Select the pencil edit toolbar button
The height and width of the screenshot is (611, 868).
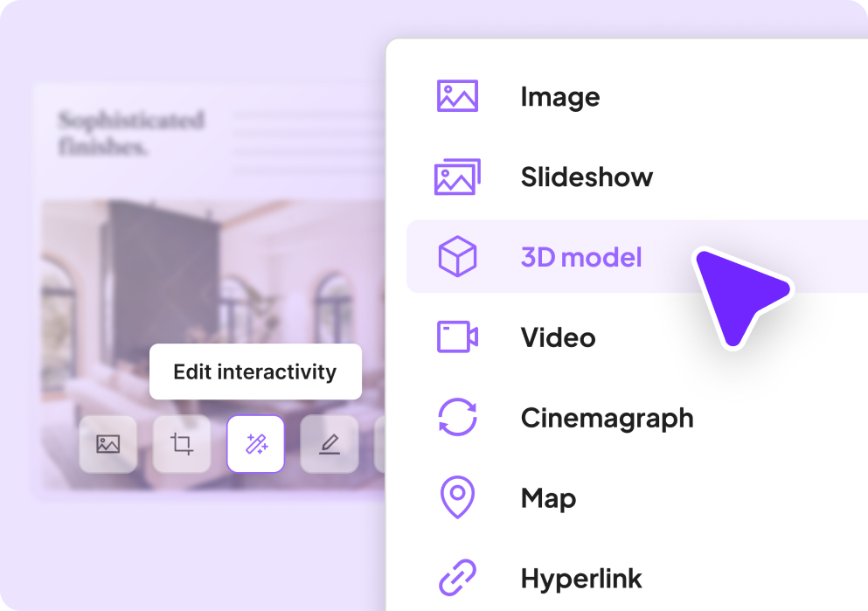330,444
